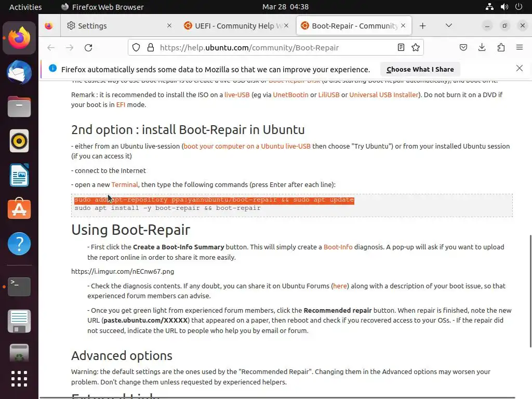Open the Files manager in the dock
The image size is (532, 399).
19,107
